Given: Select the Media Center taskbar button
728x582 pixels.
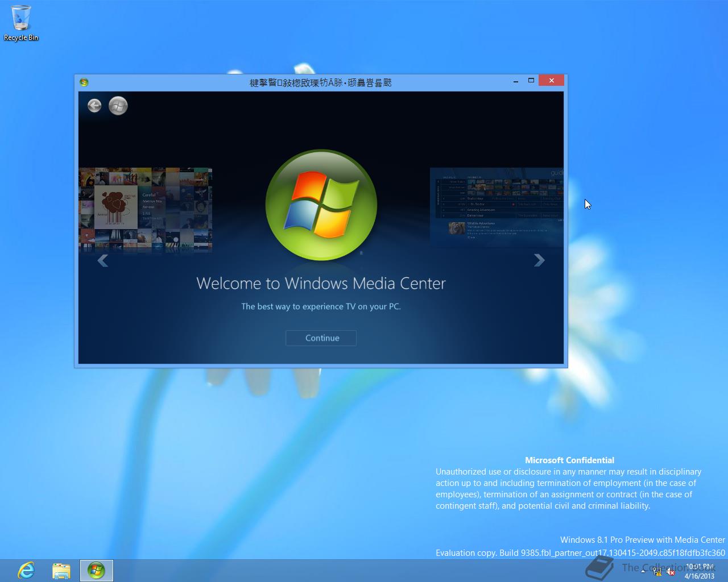Looking at the screenshot, I should tap(97, 571).
